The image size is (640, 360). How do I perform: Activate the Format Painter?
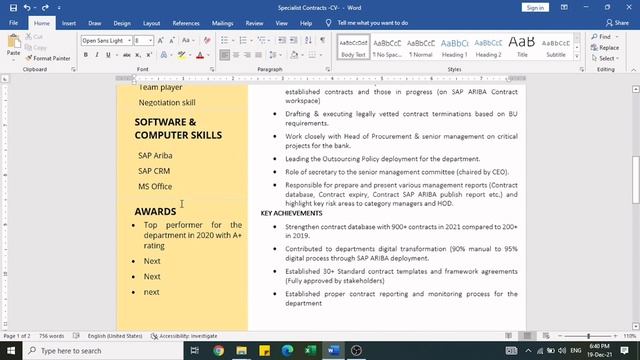point(48,58)
